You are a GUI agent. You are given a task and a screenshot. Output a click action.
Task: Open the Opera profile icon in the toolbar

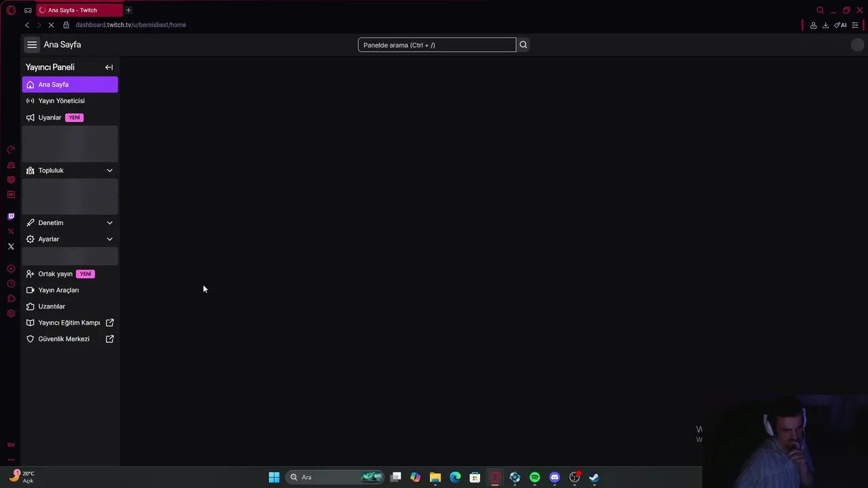813,25
